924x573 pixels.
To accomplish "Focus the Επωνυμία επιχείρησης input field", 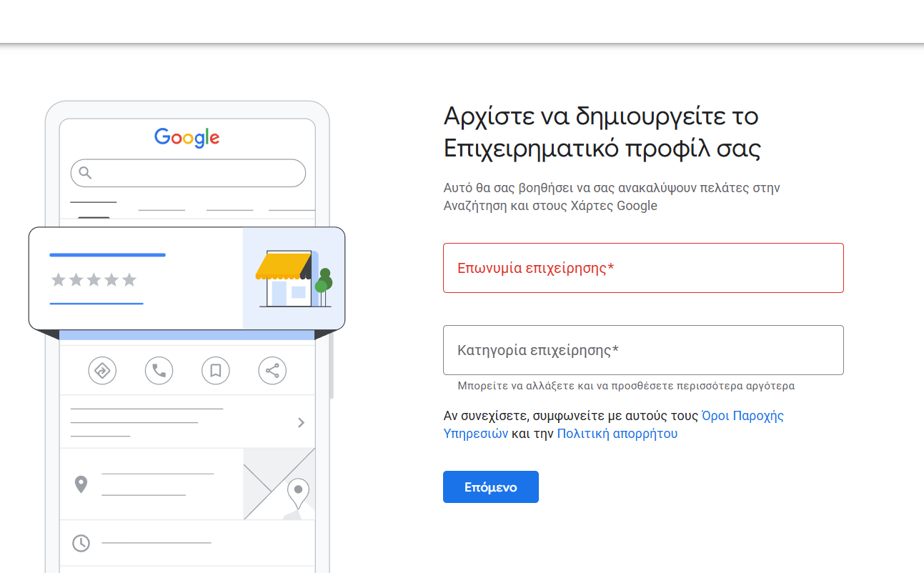I will pyautogui.click(x=643, y=268).
